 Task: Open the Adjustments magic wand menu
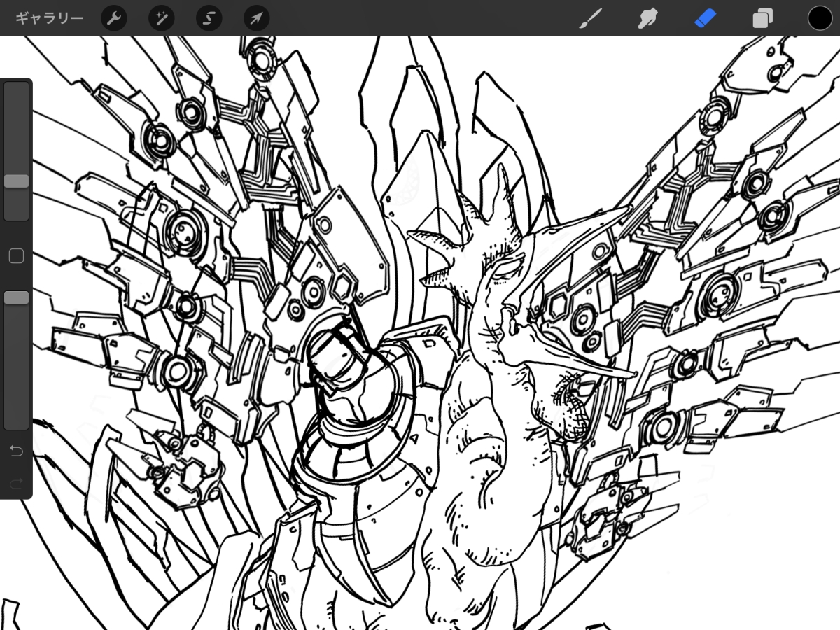click(162, 18)
